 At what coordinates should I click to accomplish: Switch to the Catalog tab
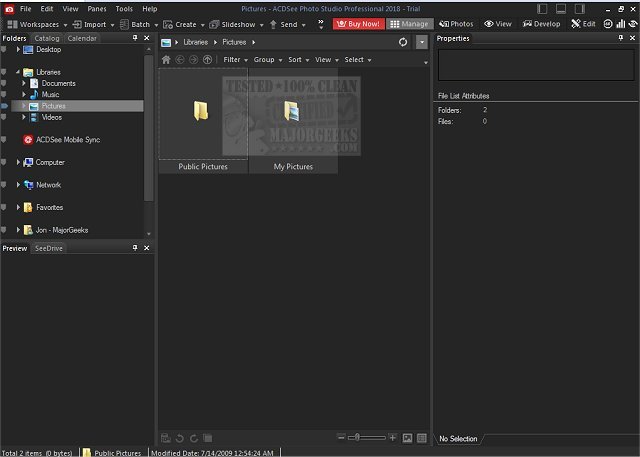tap(47, 38)
